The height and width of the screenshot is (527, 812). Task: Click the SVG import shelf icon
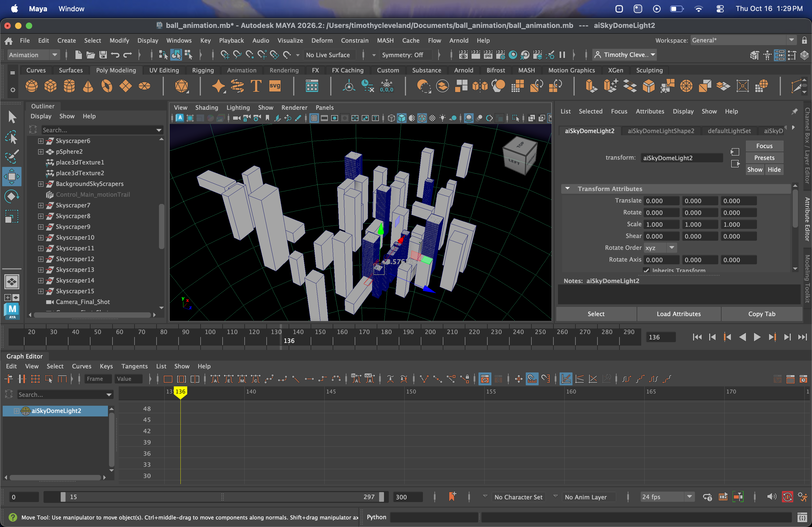275,86
